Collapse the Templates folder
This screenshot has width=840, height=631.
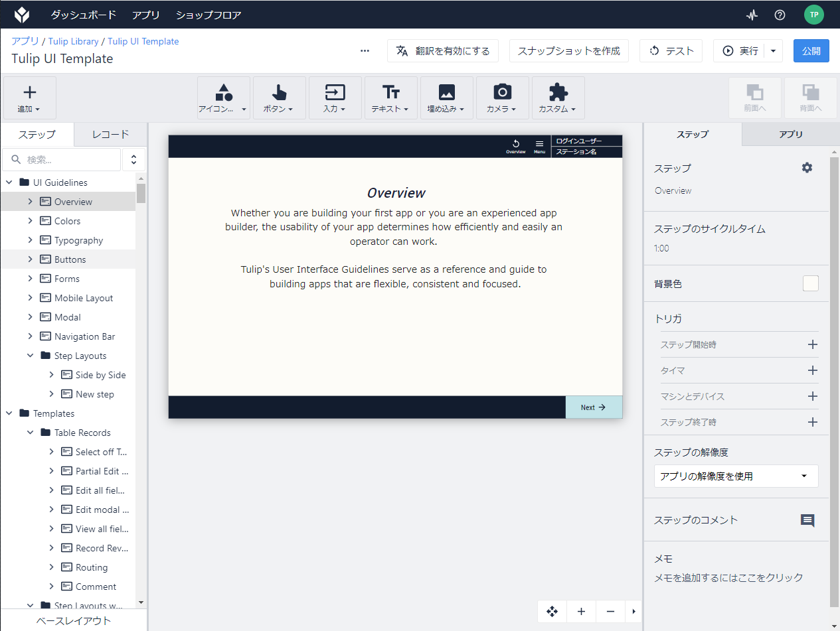point(9,413)
